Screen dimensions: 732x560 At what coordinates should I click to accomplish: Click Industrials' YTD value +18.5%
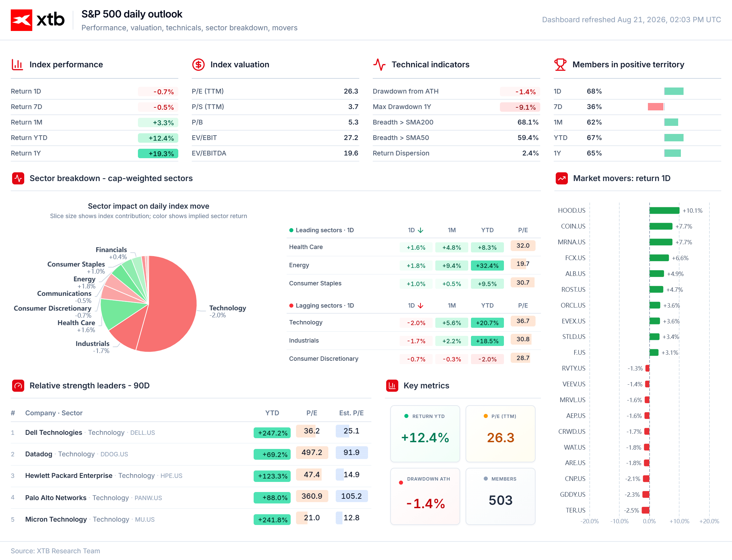point(487,341)
